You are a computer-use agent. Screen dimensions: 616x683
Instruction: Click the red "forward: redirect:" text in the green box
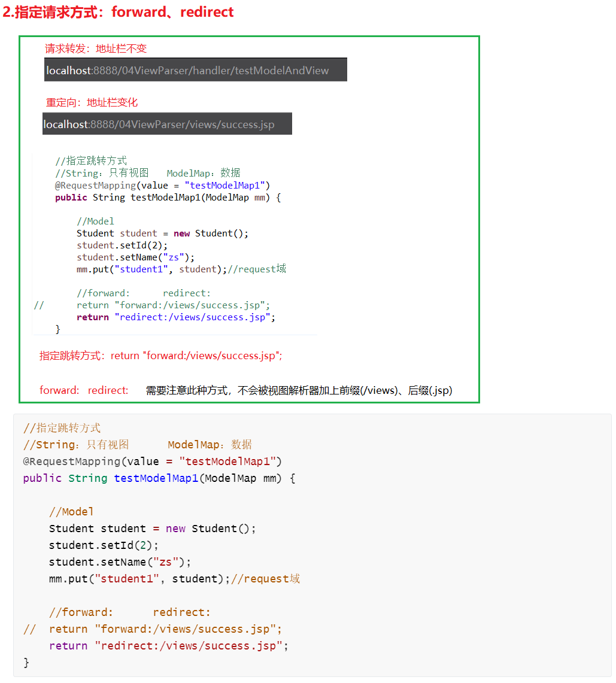tap(84, 390)
